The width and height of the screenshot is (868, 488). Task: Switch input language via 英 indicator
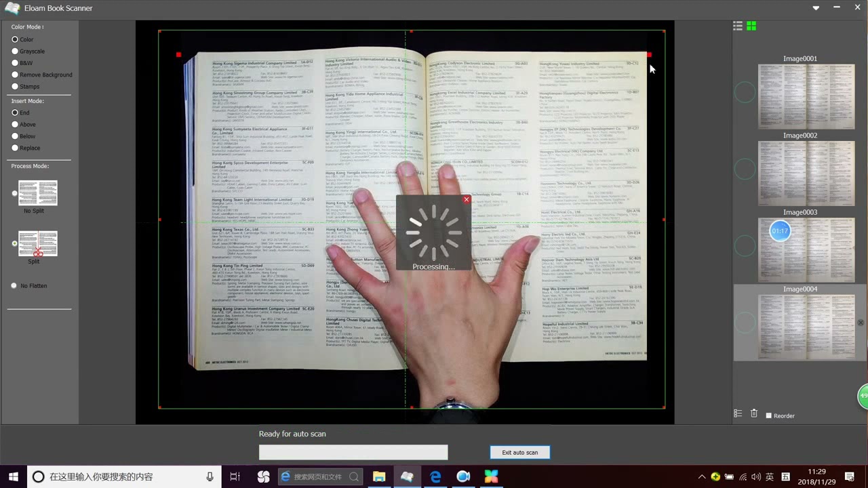(770, 476)
